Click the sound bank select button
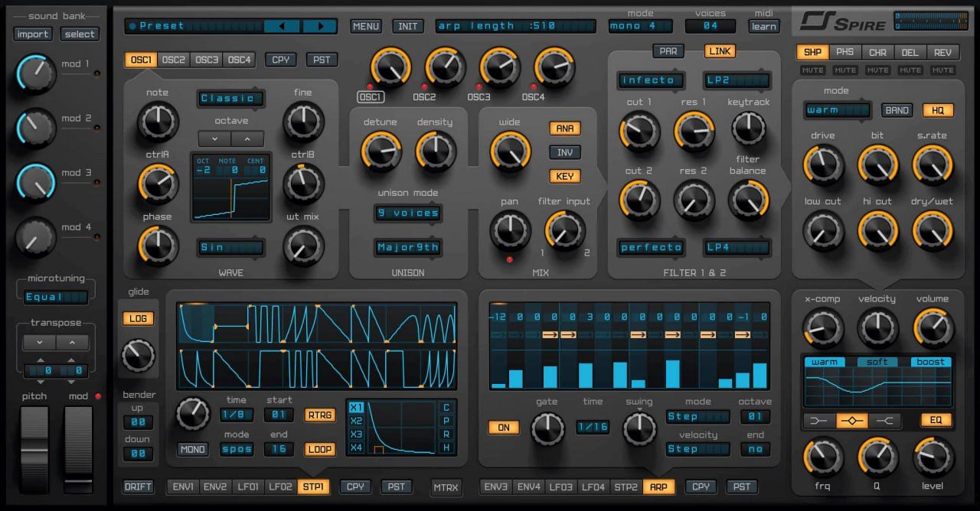This screenshot has height=511, width=980. pyautogui.click(x=80, y=34)
